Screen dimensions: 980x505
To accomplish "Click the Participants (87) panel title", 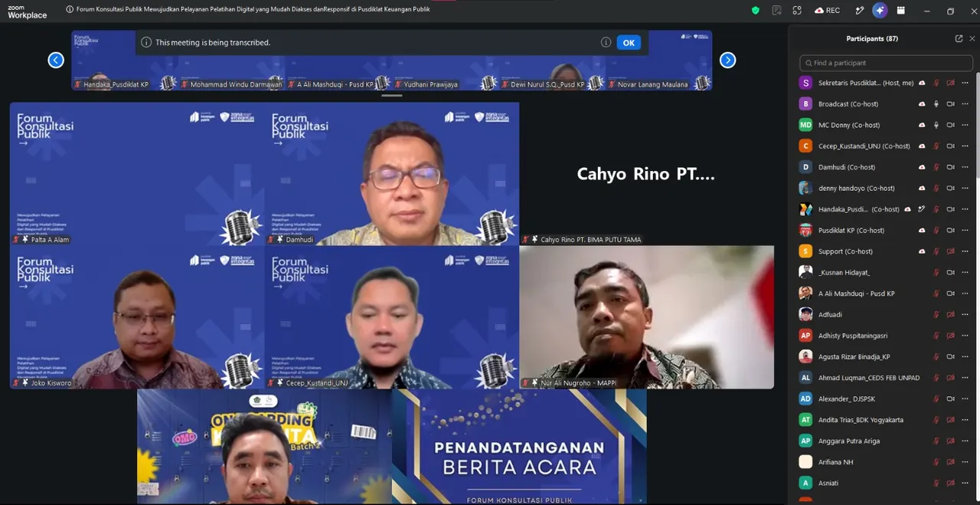I will (872, 38).
